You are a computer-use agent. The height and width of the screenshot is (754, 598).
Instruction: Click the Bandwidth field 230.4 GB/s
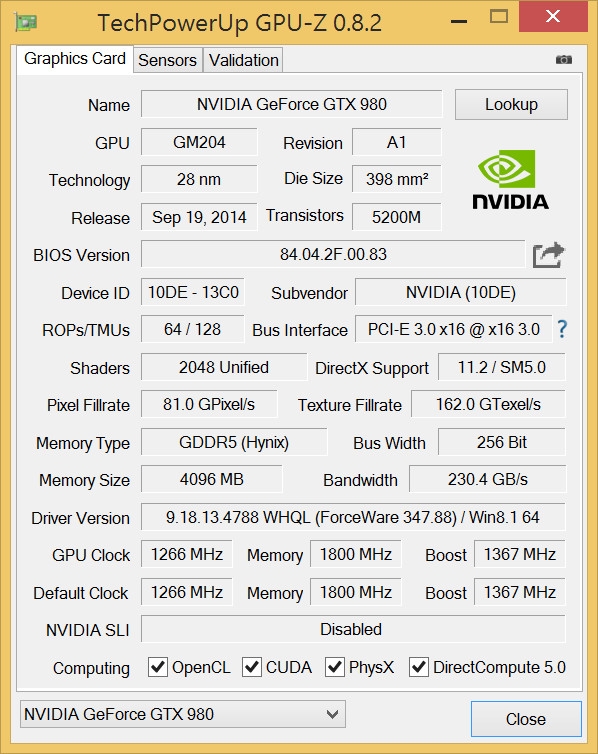pos(488,479)
